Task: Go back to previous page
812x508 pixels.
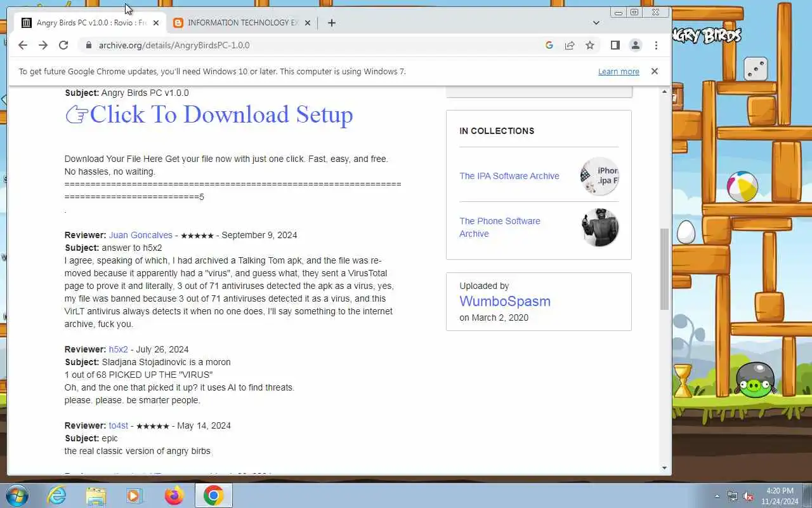Action: (x=23, y=45)
